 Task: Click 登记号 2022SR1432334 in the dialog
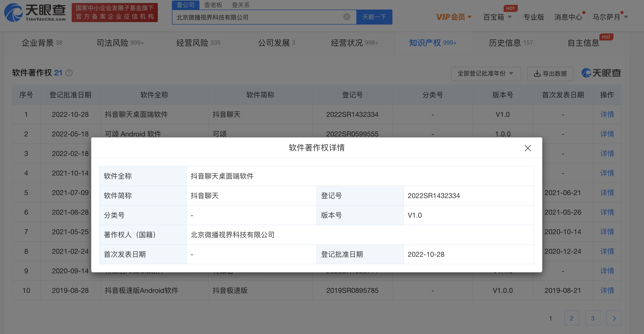click(434, 196)
